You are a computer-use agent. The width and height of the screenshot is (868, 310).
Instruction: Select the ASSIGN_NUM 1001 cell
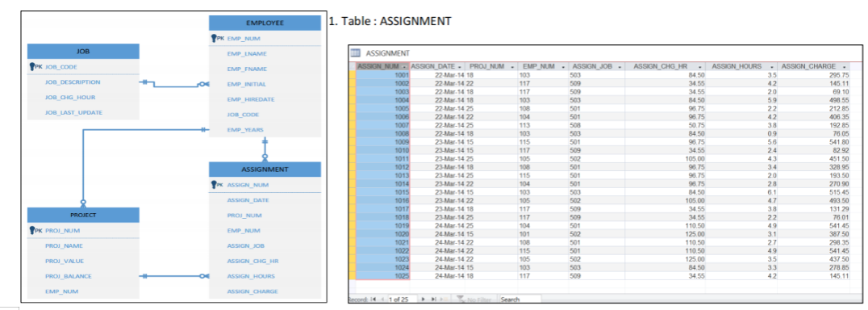(x=383, y=75)
